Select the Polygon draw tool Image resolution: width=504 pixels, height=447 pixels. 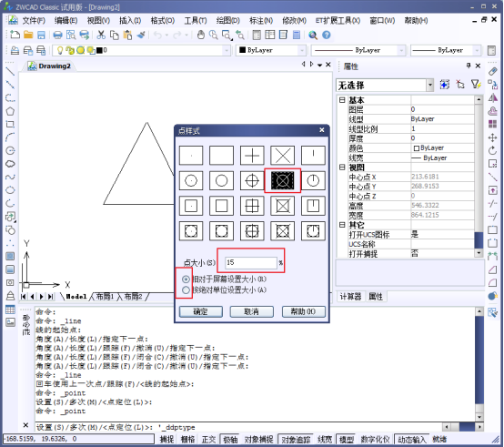10,111
